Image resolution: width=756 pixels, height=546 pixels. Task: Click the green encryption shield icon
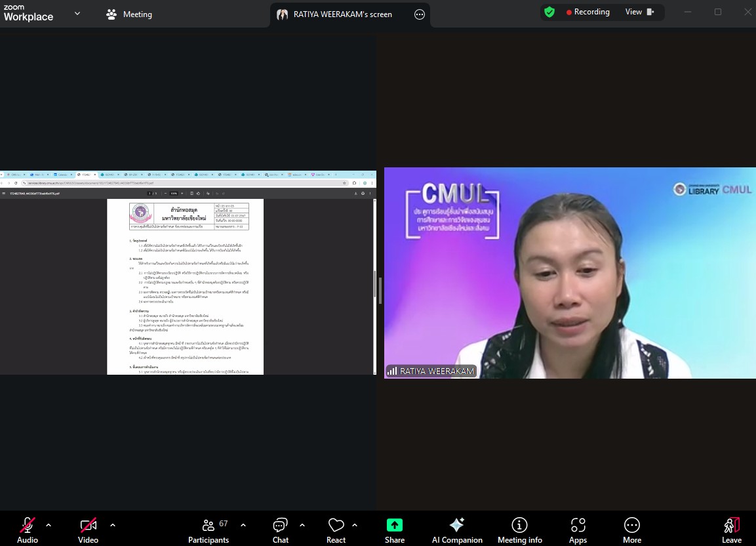point(549,12)
